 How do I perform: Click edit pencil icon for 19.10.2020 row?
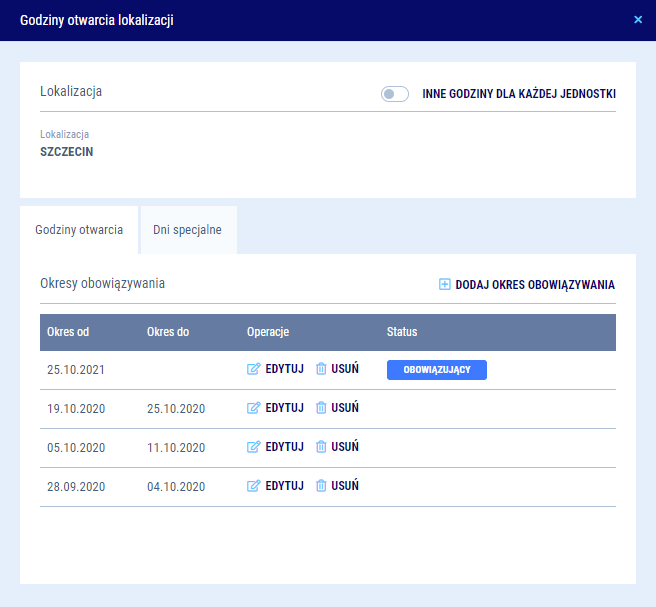(x=253, y=408)
